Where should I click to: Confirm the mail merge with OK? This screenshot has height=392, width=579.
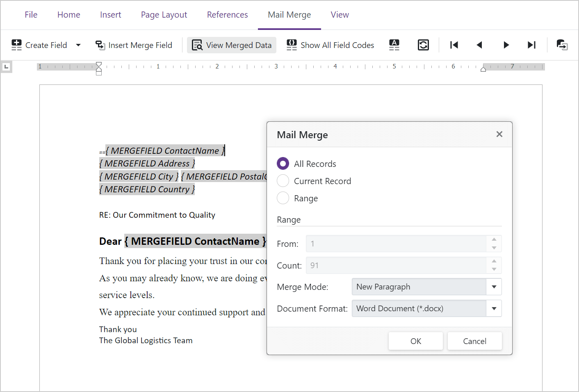[x=415, y=341]
